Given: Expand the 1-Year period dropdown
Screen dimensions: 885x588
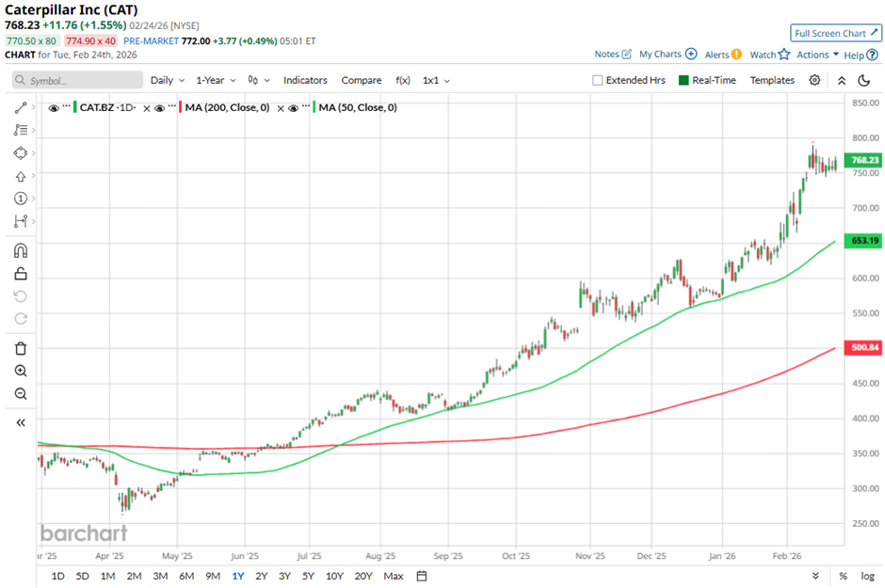Looking at the screenshot, I should point(217,80).
